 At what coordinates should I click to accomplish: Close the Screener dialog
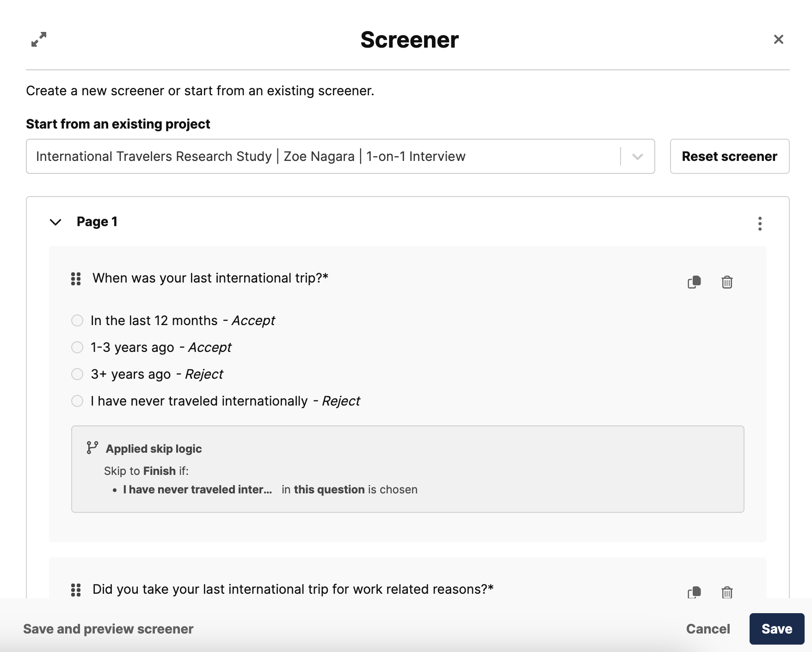(779, 39)
